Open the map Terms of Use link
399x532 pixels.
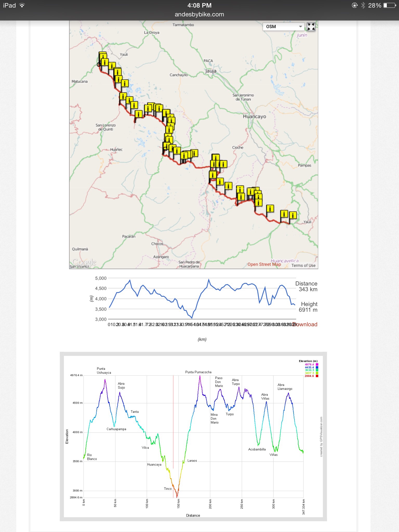[303, 265]
